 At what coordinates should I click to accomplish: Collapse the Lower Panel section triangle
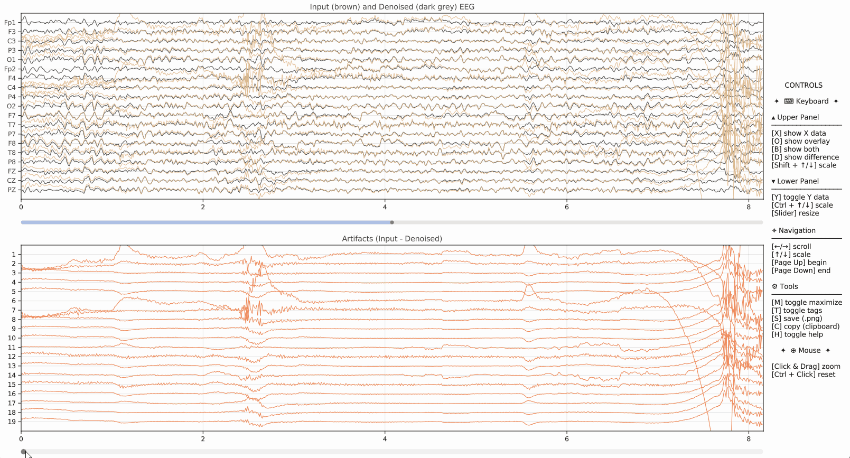[774, 181]
